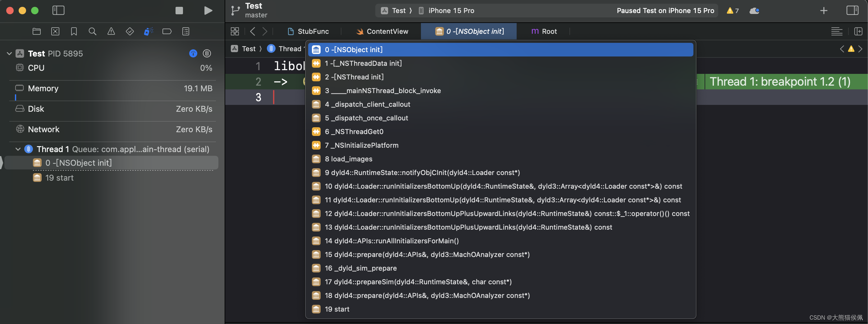The image size is (868, 324).
Task: Switch to the 0 -[NSObject init] tab
Action: coord(469,31)
